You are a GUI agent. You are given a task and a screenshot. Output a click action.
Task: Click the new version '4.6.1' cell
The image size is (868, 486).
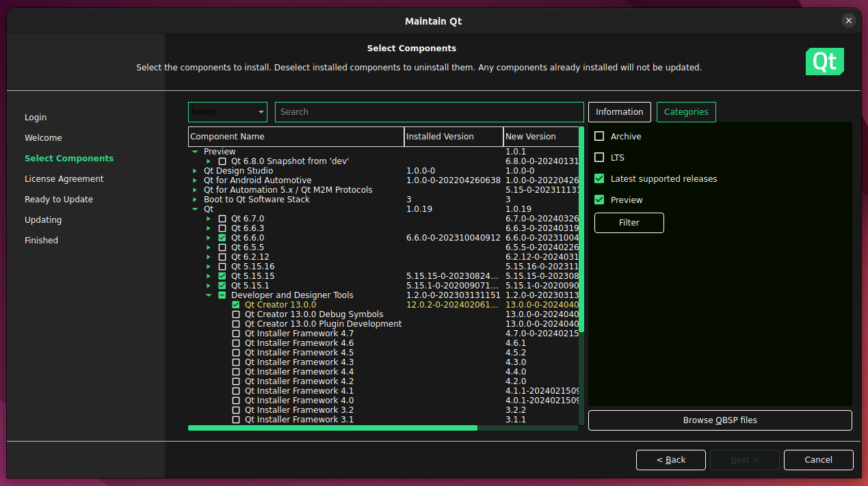(516, 343)
